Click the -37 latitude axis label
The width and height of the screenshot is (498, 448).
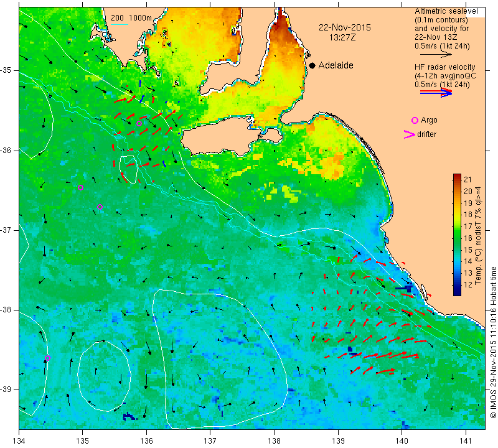(6, 230)
